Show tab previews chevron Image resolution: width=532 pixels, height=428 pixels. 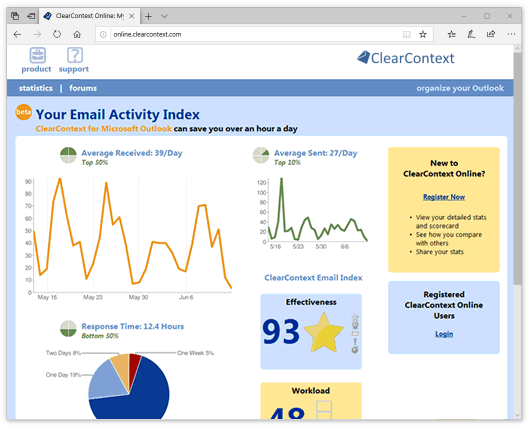tap(164, 16)
